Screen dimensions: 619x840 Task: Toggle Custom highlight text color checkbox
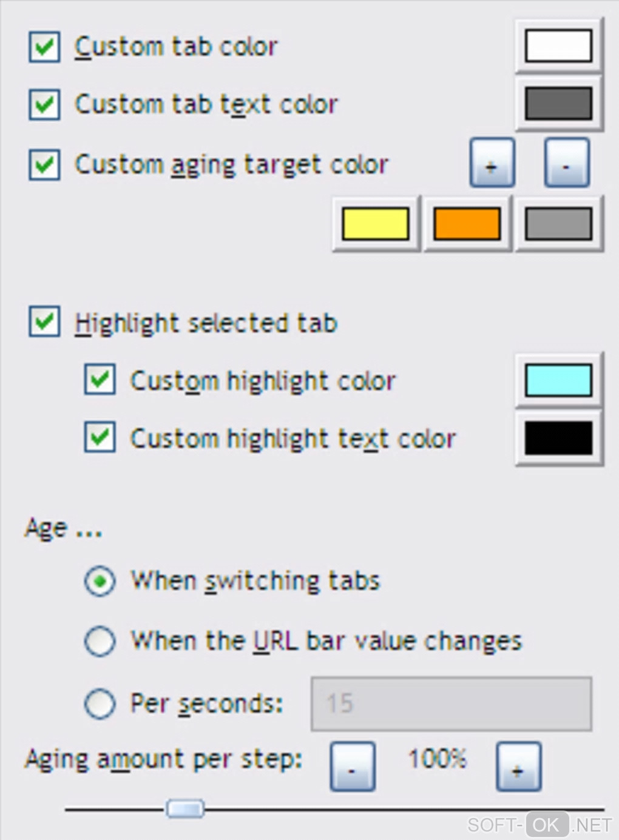(100, 438)
